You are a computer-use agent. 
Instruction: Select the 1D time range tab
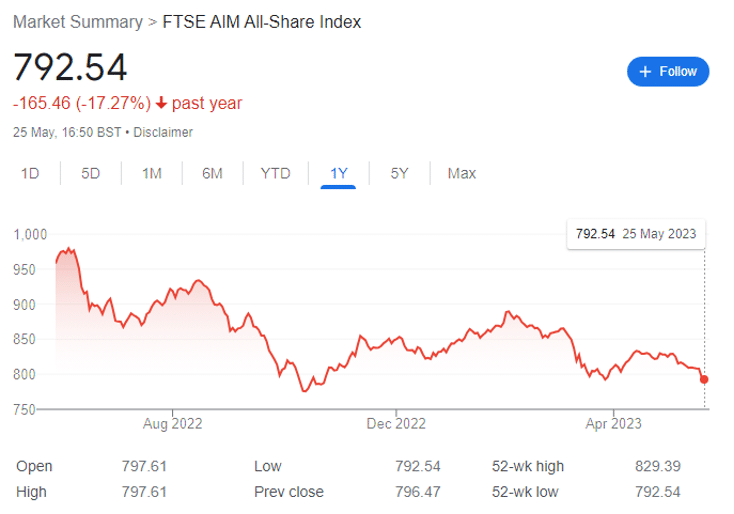click(x=30, y=174)
